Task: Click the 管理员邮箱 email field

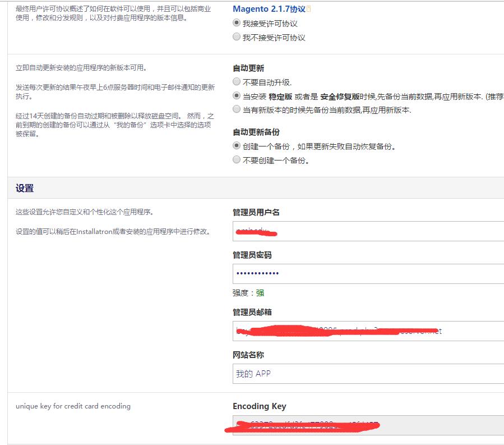Action: coord(368,331)
